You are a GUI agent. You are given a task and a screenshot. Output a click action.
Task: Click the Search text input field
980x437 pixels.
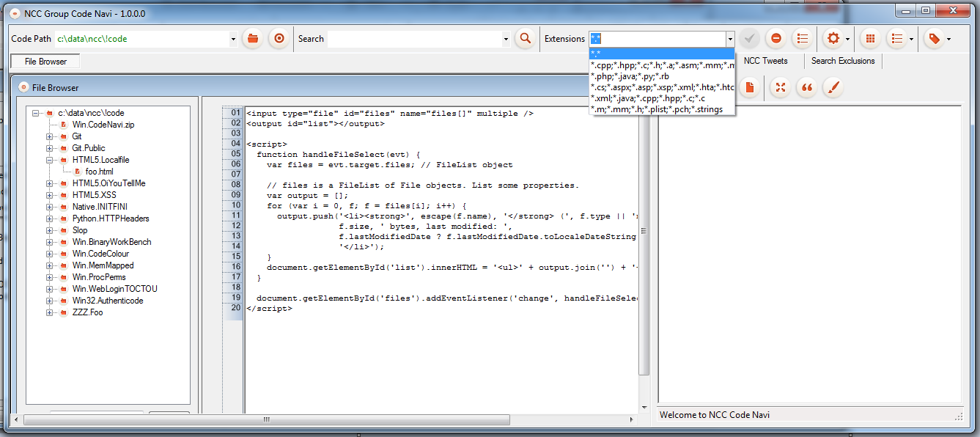click(414, 39)
